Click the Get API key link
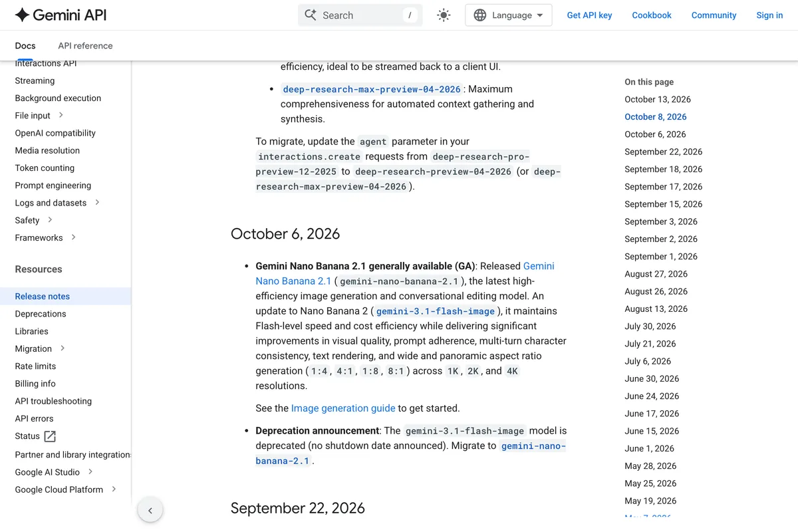 (x=589, y=15)
